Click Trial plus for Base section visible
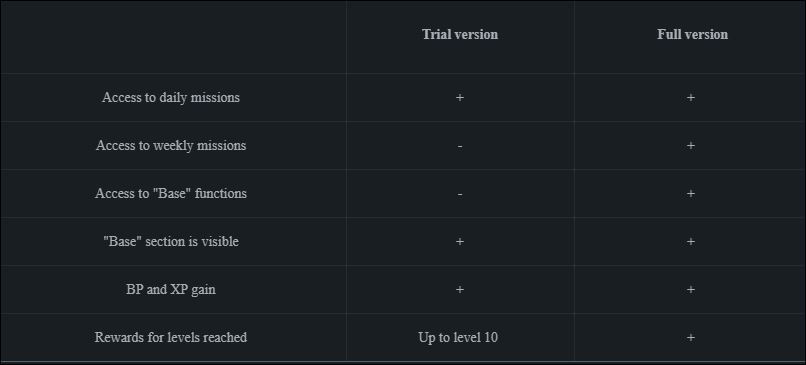The height and width of the screenshot is (365, 806). (x=460, y=242)
